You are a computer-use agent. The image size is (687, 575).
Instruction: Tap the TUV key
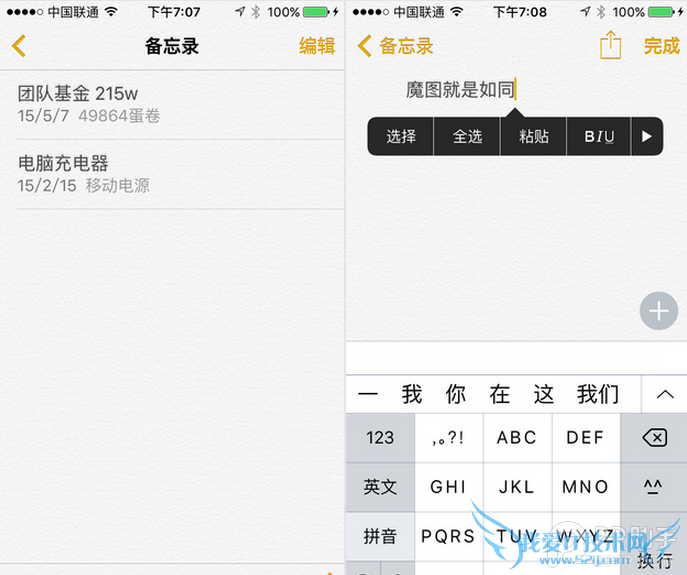click(517, 536)
